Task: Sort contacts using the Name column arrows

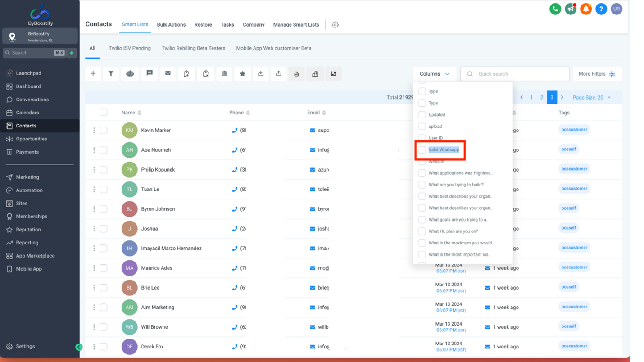Action: (140, 113)
